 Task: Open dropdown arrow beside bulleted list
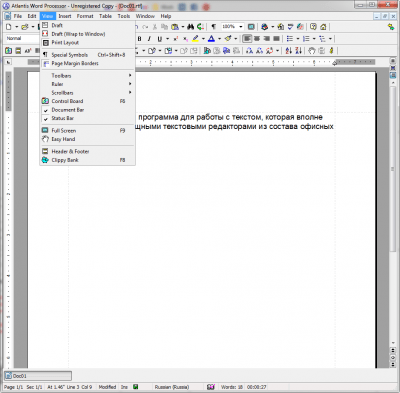[298, 39]
